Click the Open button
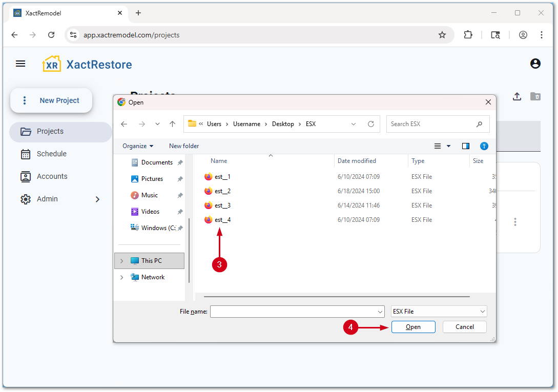This screenshot has height=392, width=558. (413, 327)
